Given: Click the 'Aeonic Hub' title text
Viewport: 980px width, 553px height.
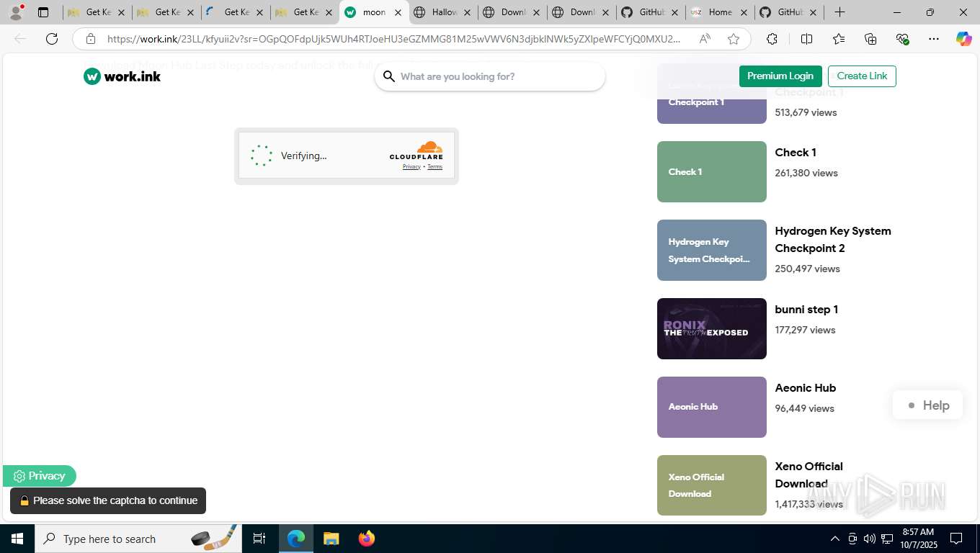Looking at the screenshot, I should 806,388.
